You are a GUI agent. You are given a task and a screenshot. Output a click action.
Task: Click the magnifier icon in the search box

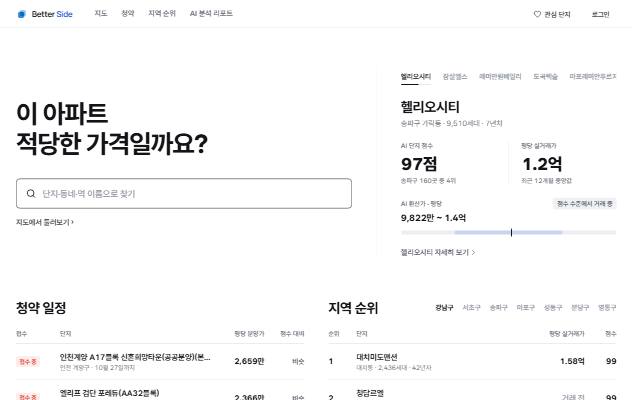[x=31, y=193]
